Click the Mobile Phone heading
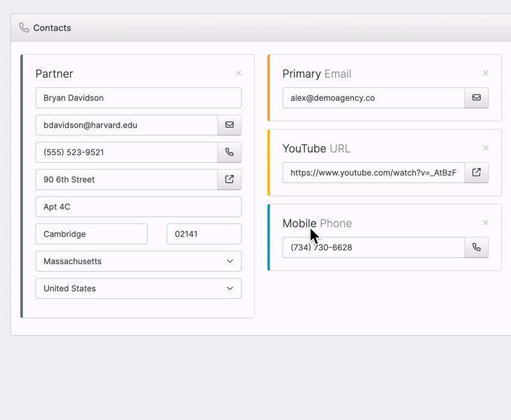The image size is (511, 420). click(x=317, y=223)
